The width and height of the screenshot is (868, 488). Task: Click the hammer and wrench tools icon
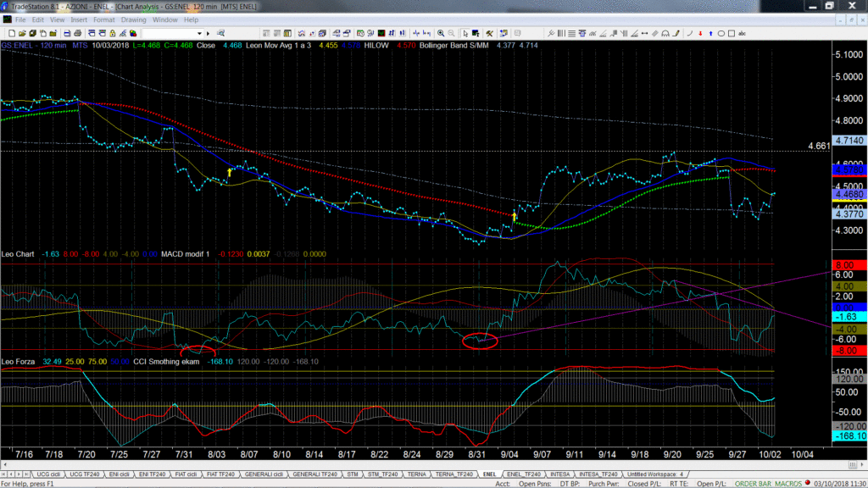pyautogui.click(x=489, y=33)
